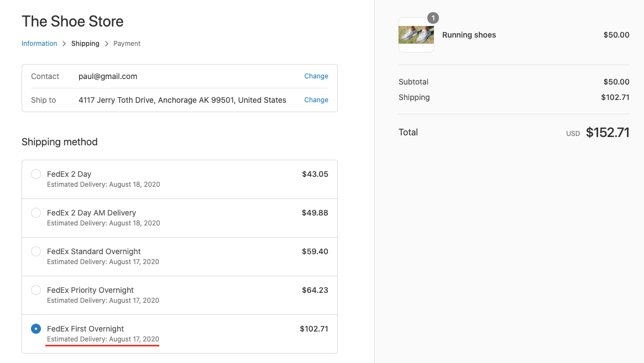Change the Ship to address

tap(316, 100)
